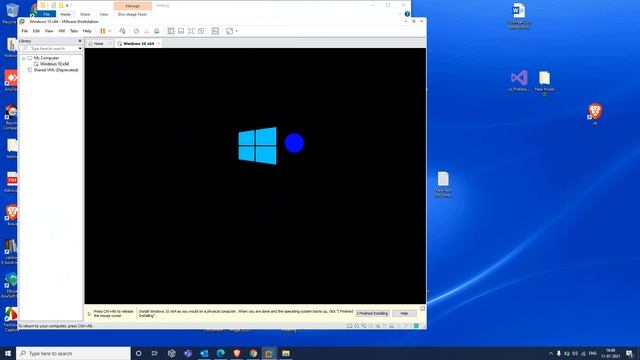This screenshot has width=640, height=360.
Task: Open the Share tab in File Explorer window
Action: click(85, 14)
